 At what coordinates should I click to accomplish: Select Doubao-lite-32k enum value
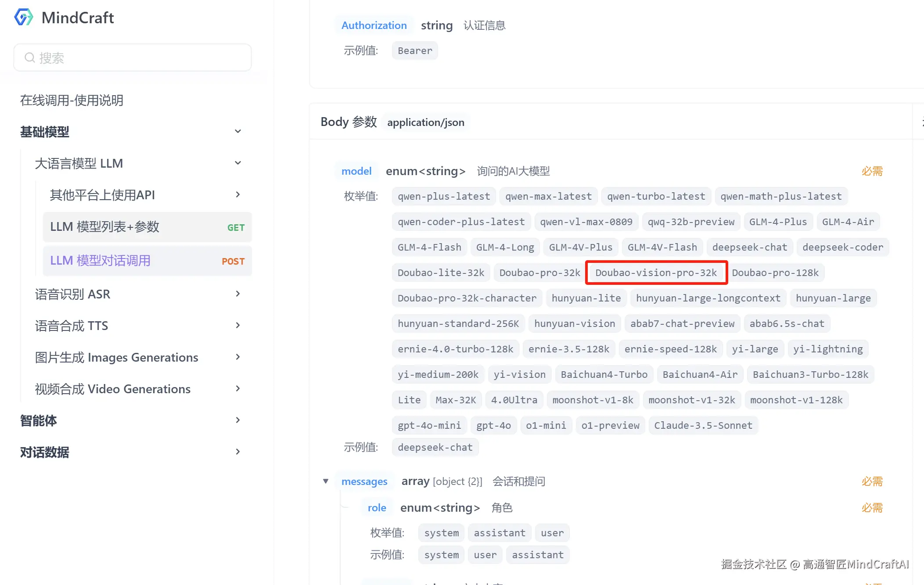click(441, 273)
